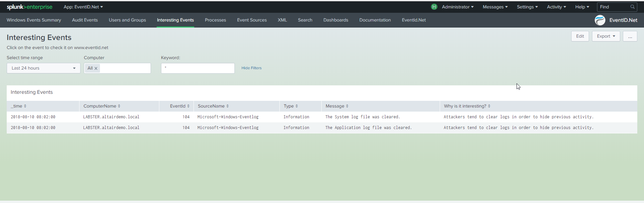Image resolution: width=644 pixels, height=203 pixels.
Task: Go to the Dashboards tab
Action: [x=336, y=20]
